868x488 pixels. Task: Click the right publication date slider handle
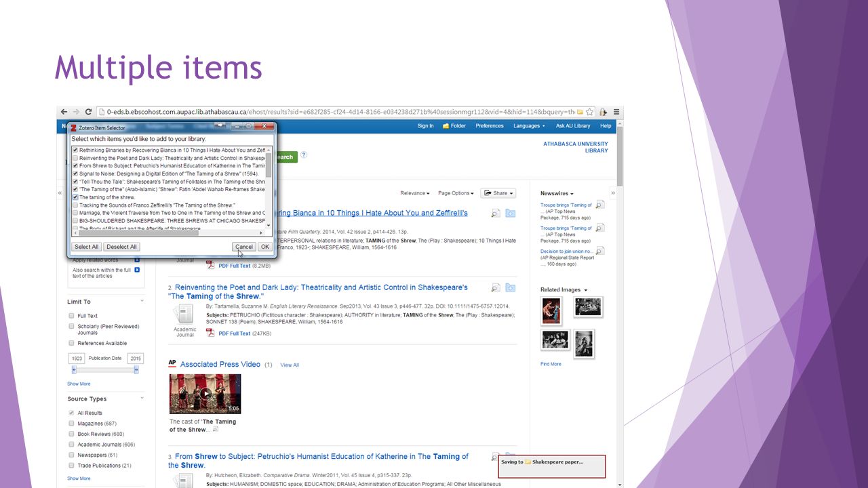tap(136, 369)
